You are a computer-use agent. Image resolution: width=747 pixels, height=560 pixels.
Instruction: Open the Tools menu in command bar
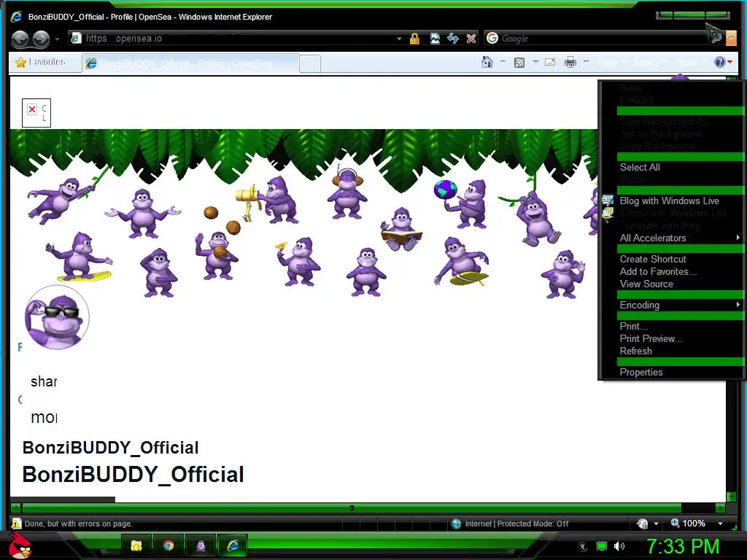click(x=692, y=63)
